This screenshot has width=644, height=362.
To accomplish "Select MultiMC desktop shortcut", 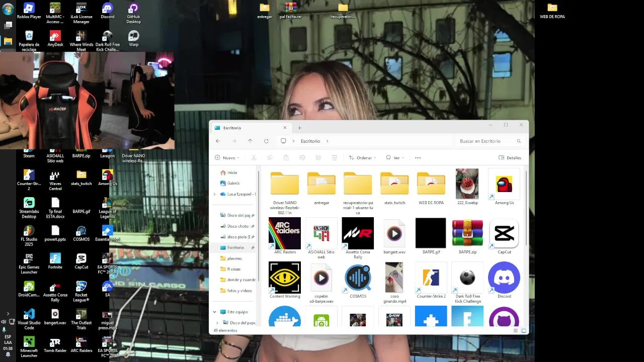I will coord(55,13).
